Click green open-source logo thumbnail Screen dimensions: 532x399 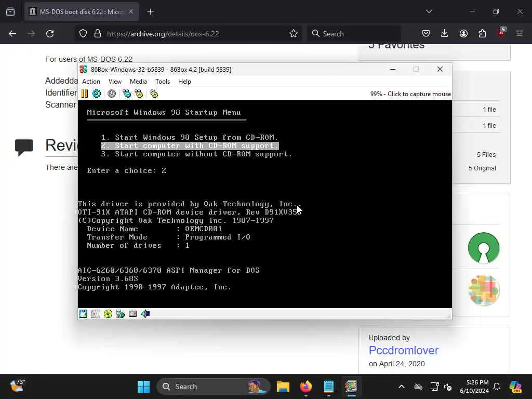pyautogui.click(x=484, y=248)
